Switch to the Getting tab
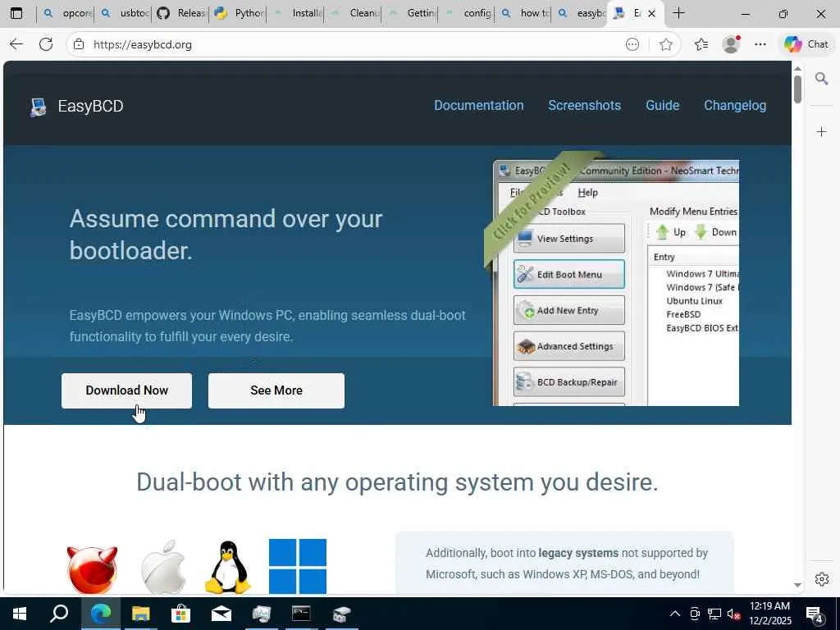 click(410, 13)
